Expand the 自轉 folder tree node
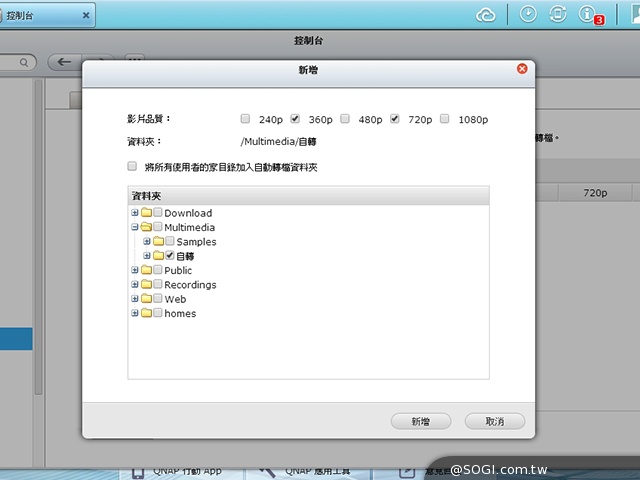Image resolution: width=640 pixels, height=480 pixels. [147, 256]
